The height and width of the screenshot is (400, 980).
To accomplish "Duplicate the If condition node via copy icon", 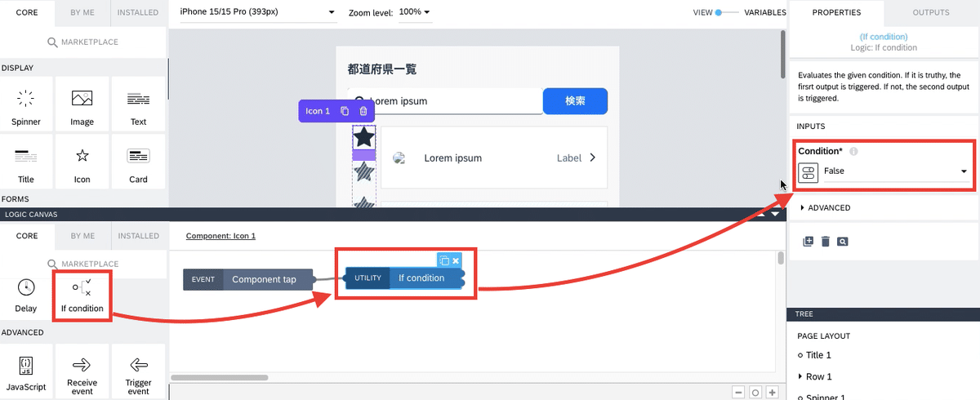I will [444, 260].
